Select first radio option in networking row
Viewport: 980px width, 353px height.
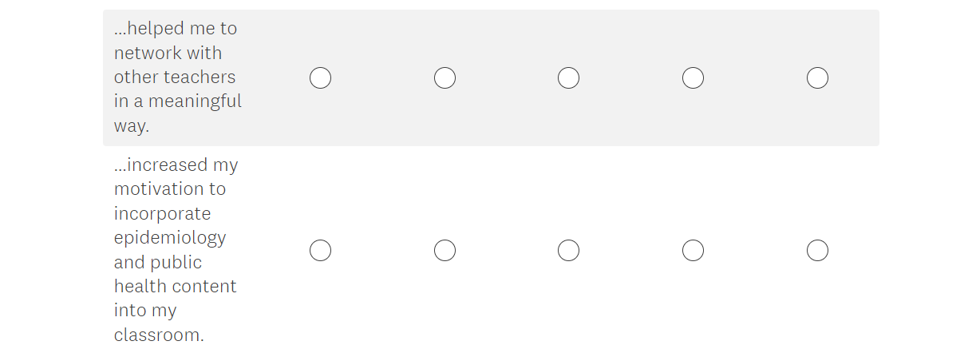(x=320, y=77)
